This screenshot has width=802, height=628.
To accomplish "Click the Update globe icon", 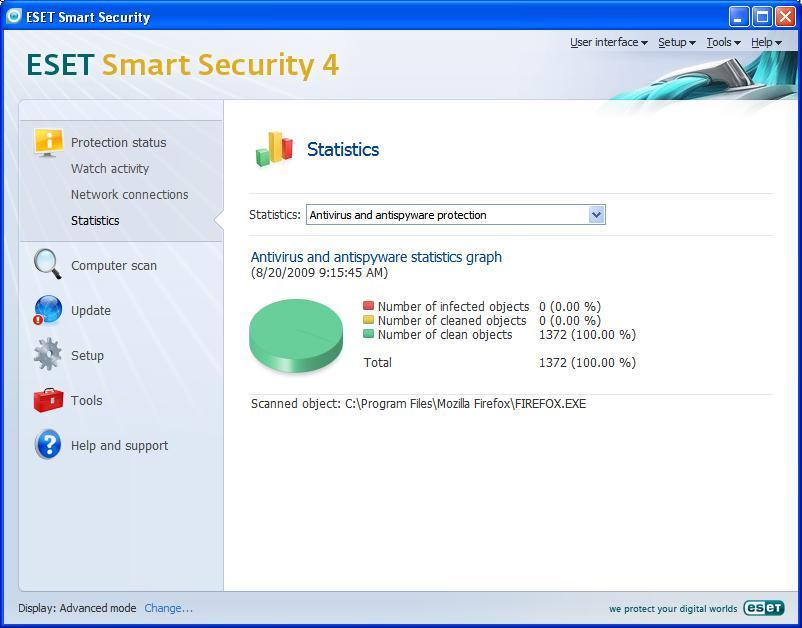I will (47, 310).
